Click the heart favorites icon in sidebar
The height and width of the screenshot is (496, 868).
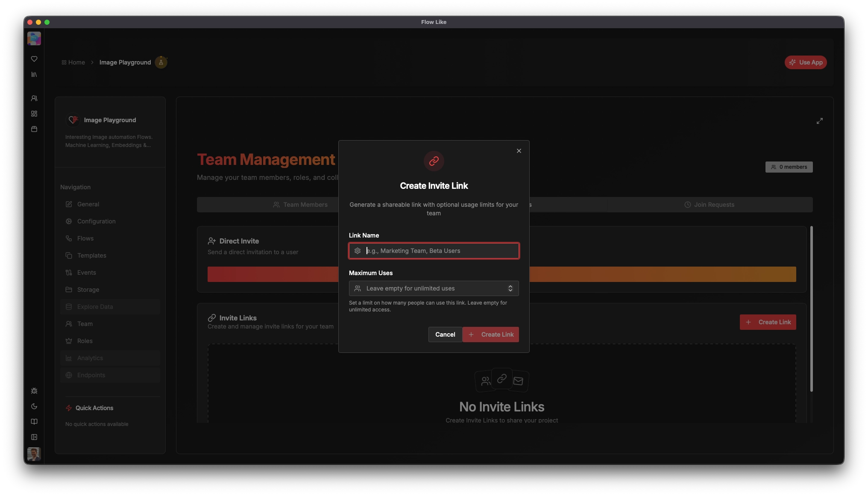(34, 59)
